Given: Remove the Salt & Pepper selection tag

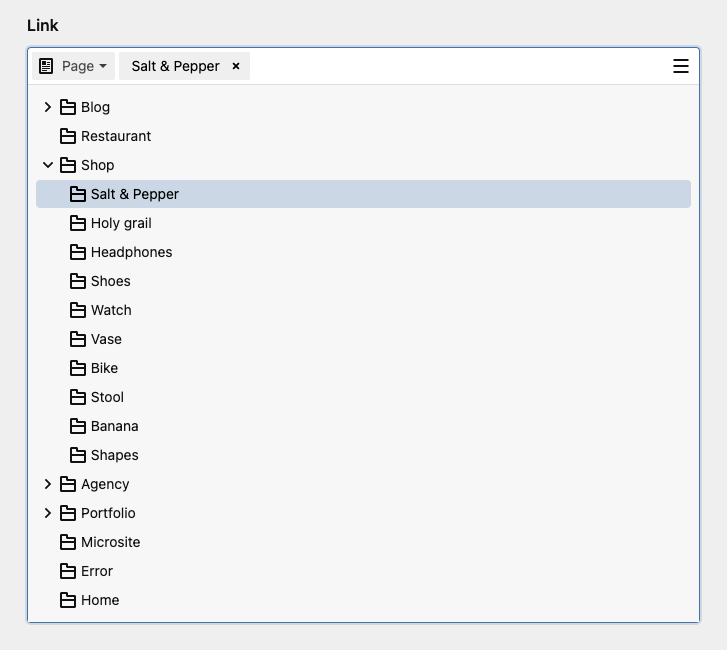Looking at the screenshot, I should tap(236, 66).
